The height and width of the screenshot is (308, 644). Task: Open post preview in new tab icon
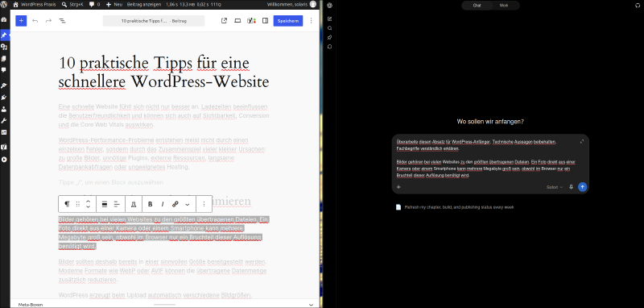[x=224, y=21]
